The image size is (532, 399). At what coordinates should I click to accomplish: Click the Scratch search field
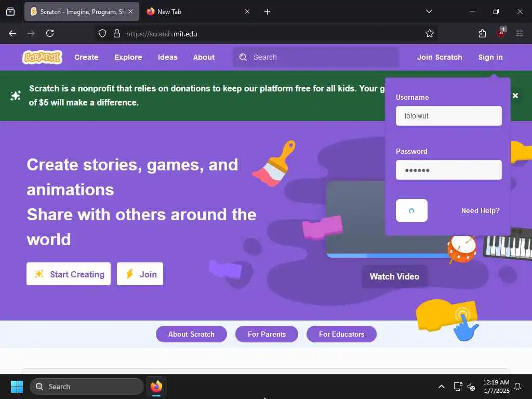point(315,57)
